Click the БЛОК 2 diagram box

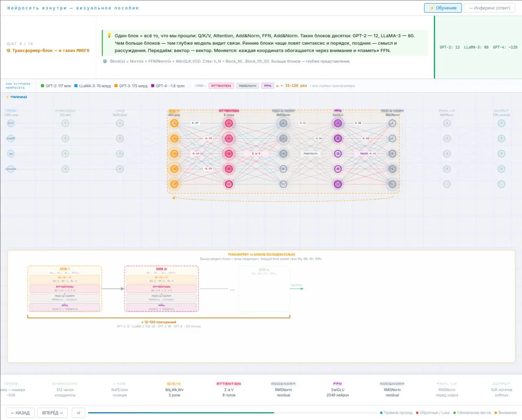pyautogui.click(x=161, y=288)
